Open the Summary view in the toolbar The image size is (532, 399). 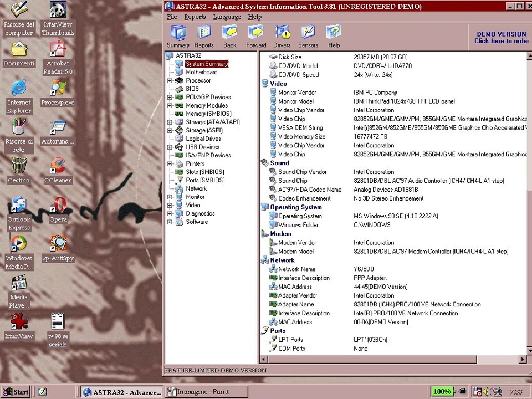point(178,35)
